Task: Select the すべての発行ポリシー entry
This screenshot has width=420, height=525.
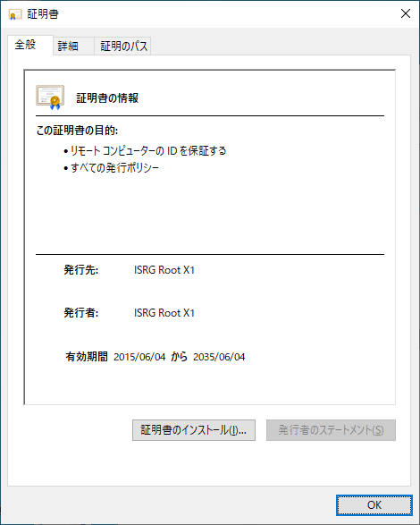Action: tap(114, 168)
